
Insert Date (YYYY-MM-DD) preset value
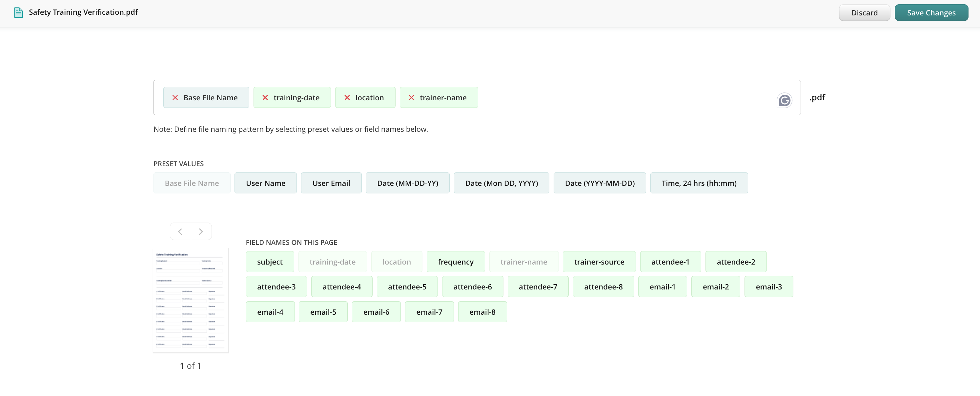[599, 183]
